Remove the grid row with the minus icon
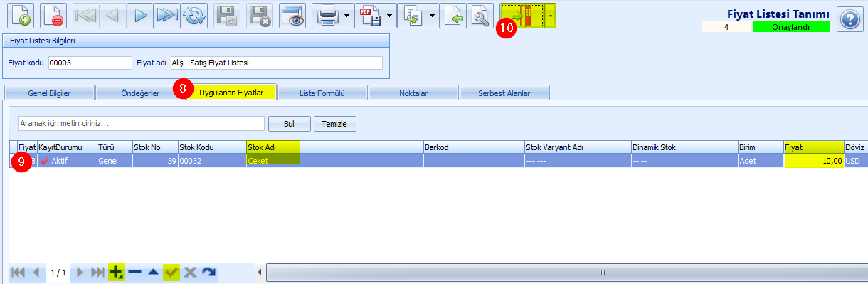Screen dimensions: 868x284 coord(135,272)
